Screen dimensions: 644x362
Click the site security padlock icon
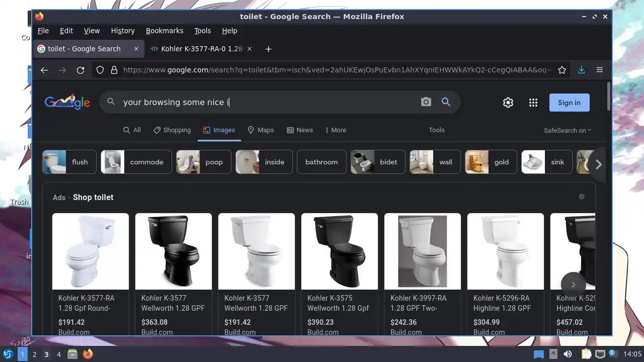tap(114, 70)
